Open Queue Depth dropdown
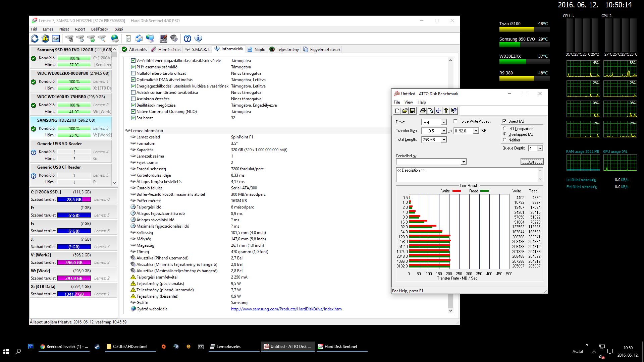644x362 pixels. 540,148
